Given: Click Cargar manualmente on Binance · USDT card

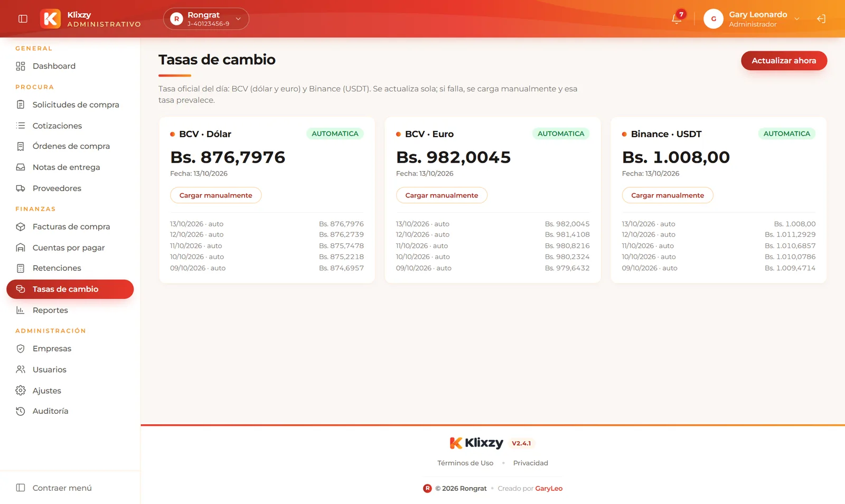Looking at the screenshot, I should click(668, 195).
